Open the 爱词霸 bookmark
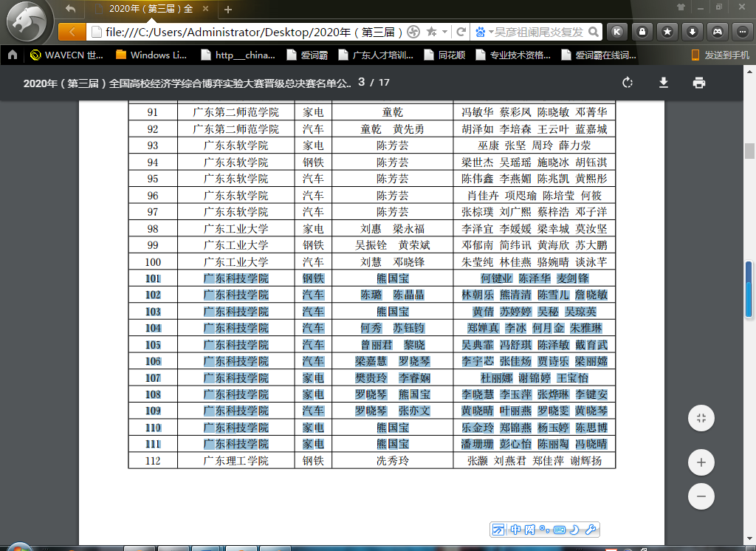Screen dimensions: 756x551 308,55
